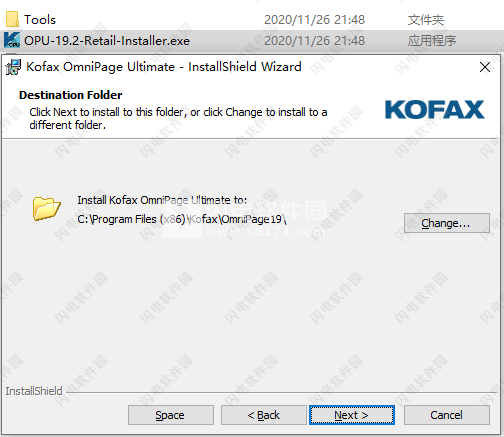Cancel the installation
Viewport: 504px width, 437px height.
pos(447,415)
